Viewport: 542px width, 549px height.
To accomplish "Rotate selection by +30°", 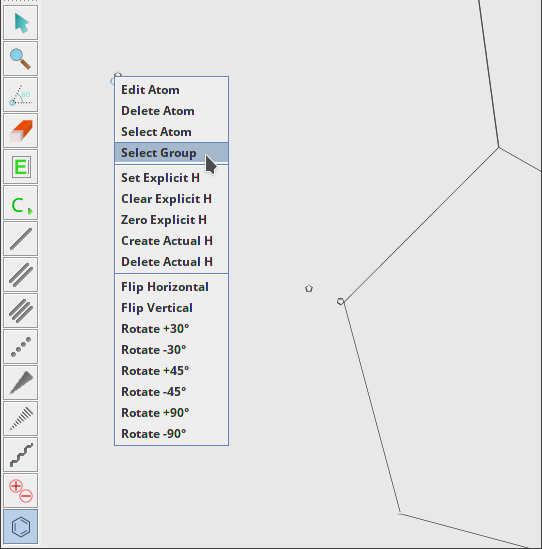I will pos(172,329).
